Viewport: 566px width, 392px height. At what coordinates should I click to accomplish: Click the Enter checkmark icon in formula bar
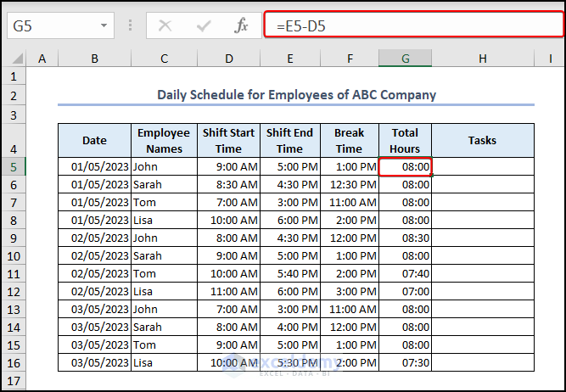coord(203,25)
